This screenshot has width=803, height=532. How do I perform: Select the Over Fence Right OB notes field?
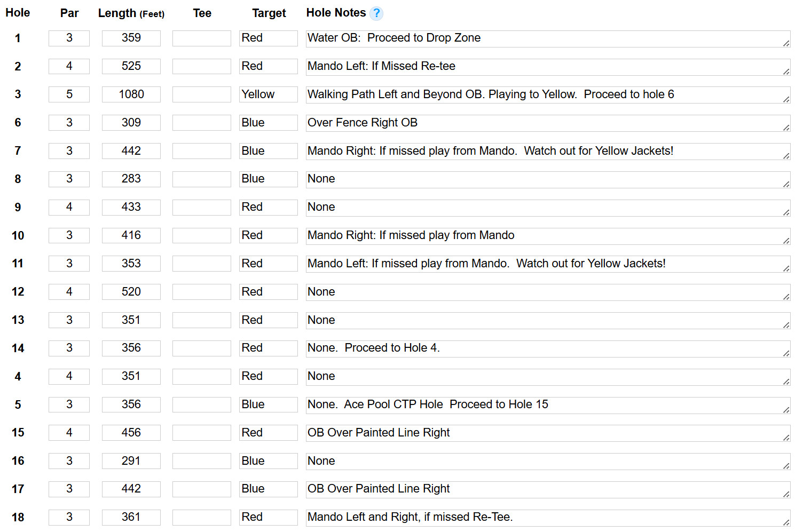click(x=548, y=123)
